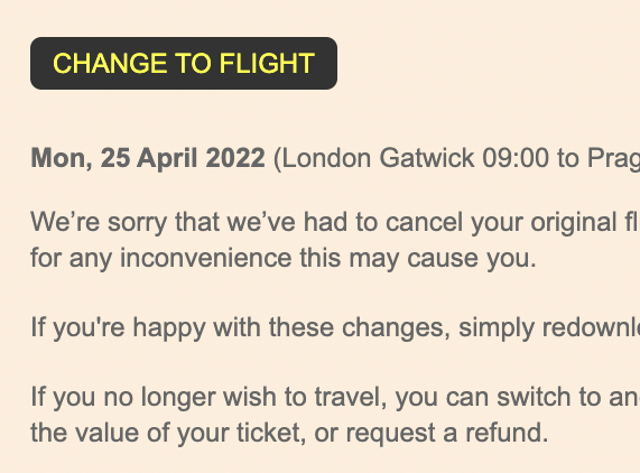Click the word CHANGE in the yellow label
The width and height of the screenshot is (640, 473).
pos(110,64)
